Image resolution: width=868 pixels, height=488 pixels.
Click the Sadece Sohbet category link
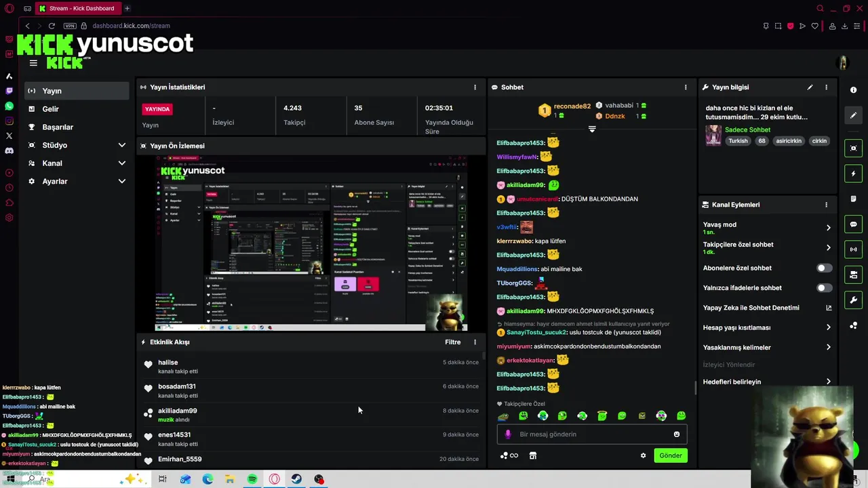pyautogui.click(x=748, y=129)
